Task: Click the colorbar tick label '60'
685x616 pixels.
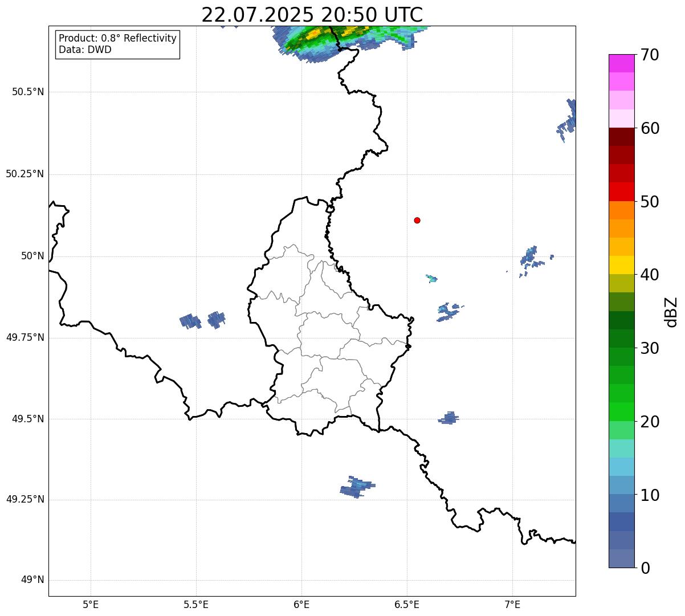Action: [650, 128]
